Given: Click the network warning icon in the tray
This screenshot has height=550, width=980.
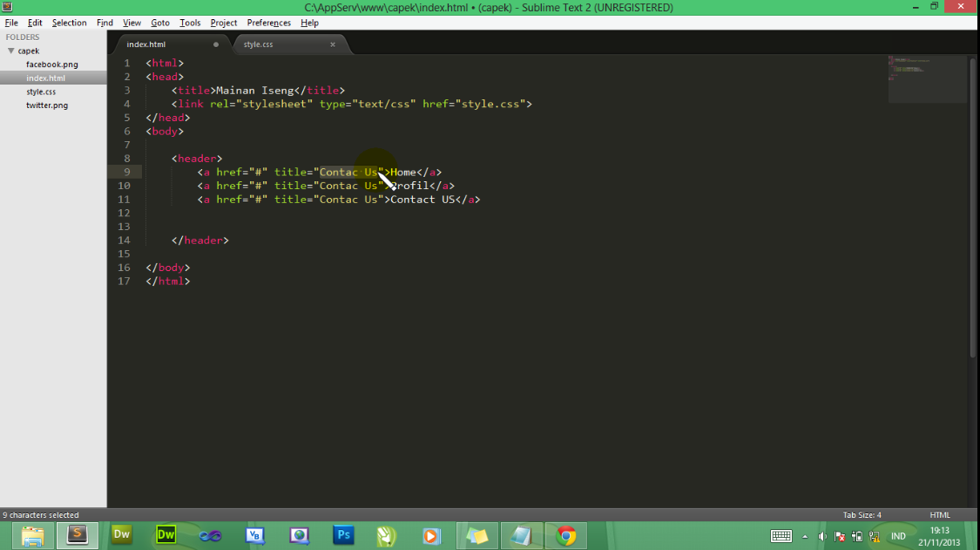Looking at the screenshot, I should coord(875,537).
